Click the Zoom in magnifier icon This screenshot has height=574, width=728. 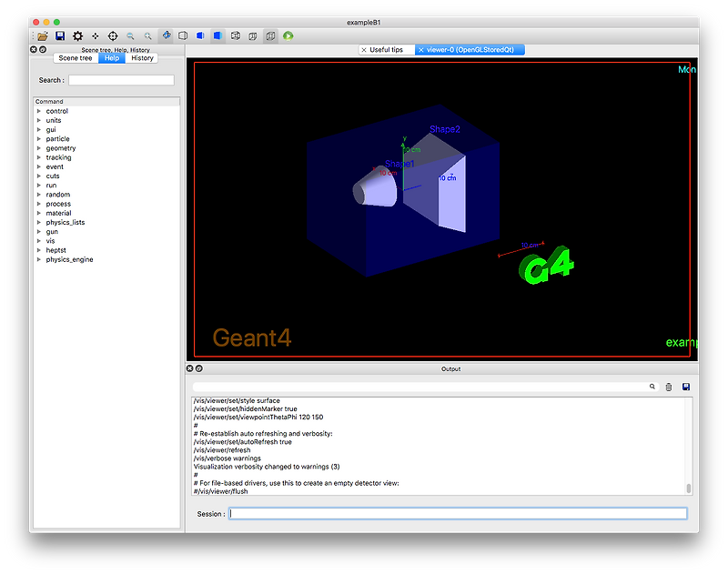pyautogui.click(x=147, y=35)
